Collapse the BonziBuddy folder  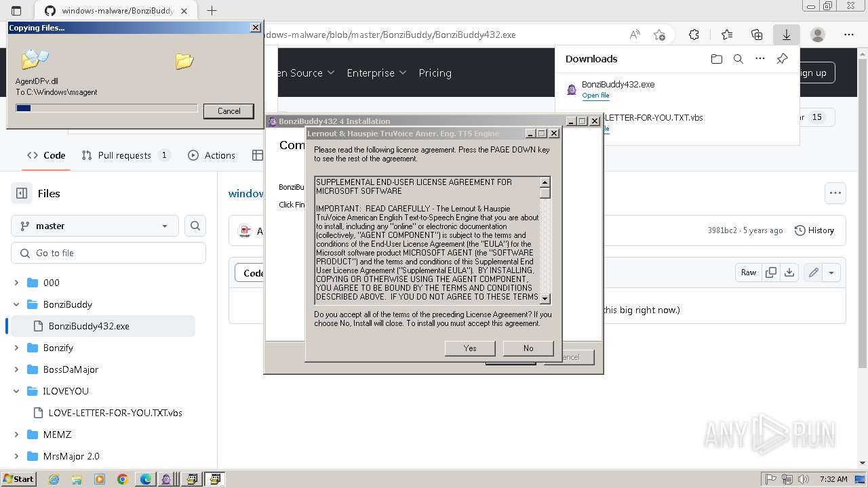coord(16,304)
